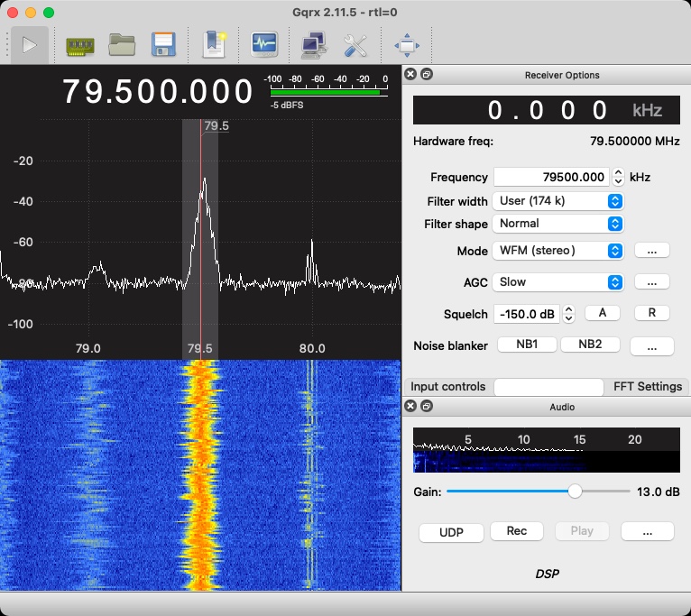
Task: Open the AGC dropdown set to Slow
Action: tap(558, 282)
